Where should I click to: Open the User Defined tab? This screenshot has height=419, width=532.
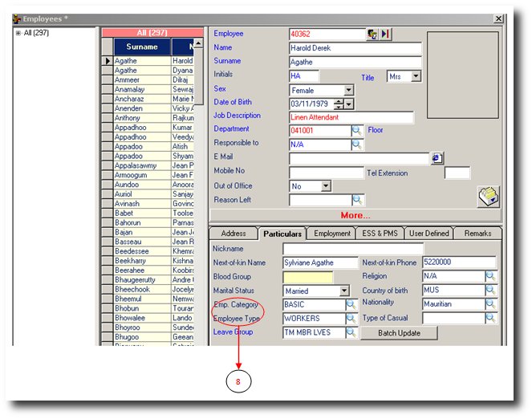pos(428,234)
